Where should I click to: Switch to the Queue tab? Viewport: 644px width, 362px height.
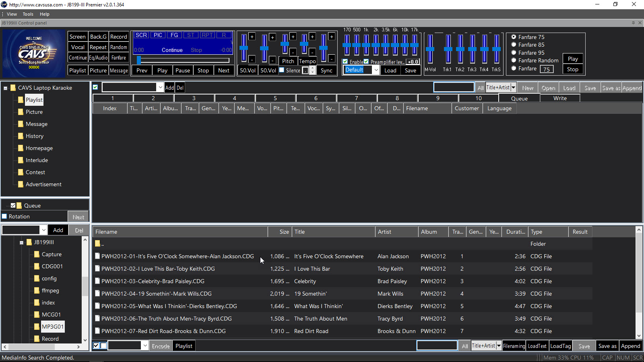[x=519, y=98]
